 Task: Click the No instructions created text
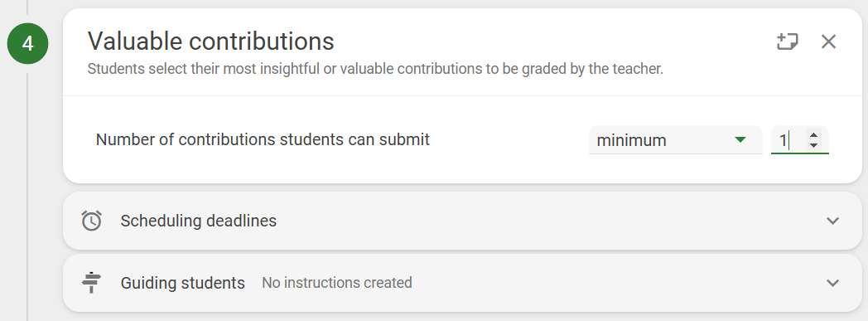(336, 283)
